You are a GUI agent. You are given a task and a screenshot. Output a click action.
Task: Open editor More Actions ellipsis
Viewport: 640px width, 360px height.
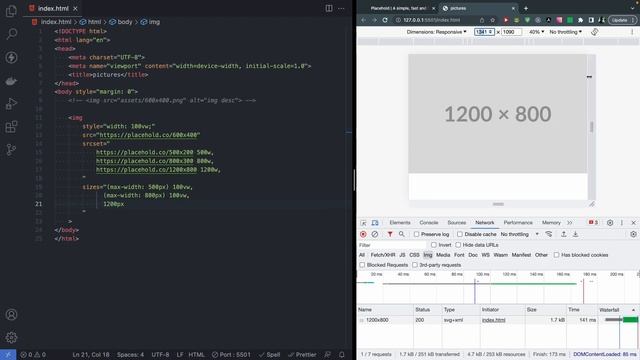tap(341, 8)
